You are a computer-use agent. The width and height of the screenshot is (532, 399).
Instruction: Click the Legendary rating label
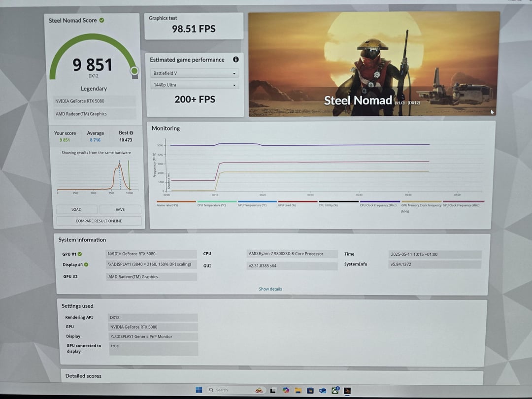click(94, 89)
